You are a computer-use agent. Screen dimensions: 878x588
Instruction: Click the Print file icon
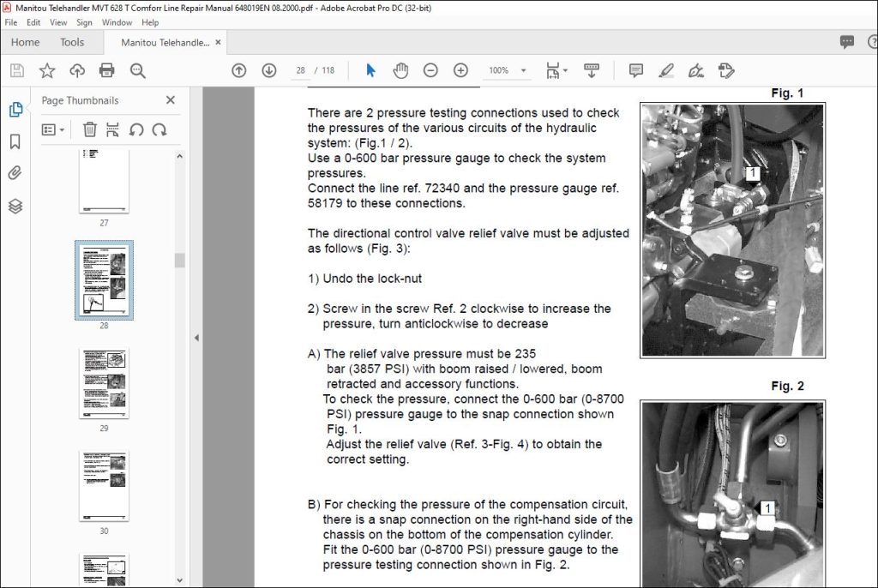click(x=106, y=70)
